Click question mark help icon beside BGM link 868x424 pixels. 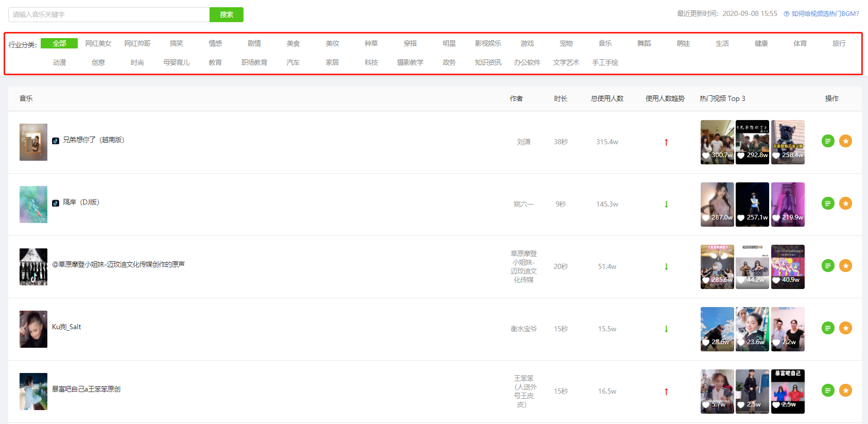(786, 14)
